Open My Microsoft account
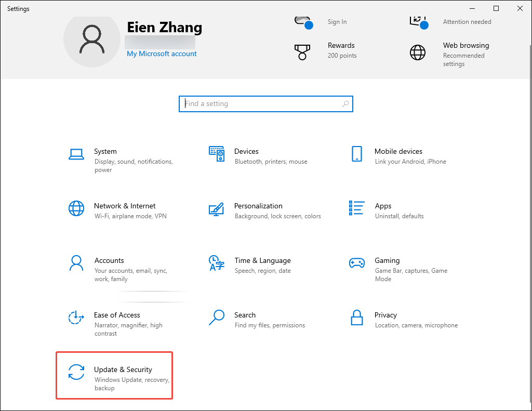The width and height of the screenshot is (532, 411). [x=161, y=54]
